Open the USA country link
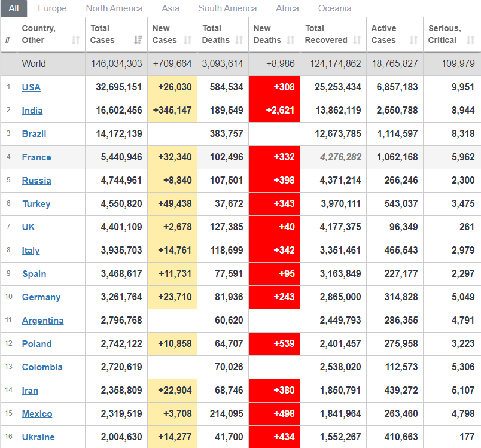The image size is (481, 448). click(31, 87)
